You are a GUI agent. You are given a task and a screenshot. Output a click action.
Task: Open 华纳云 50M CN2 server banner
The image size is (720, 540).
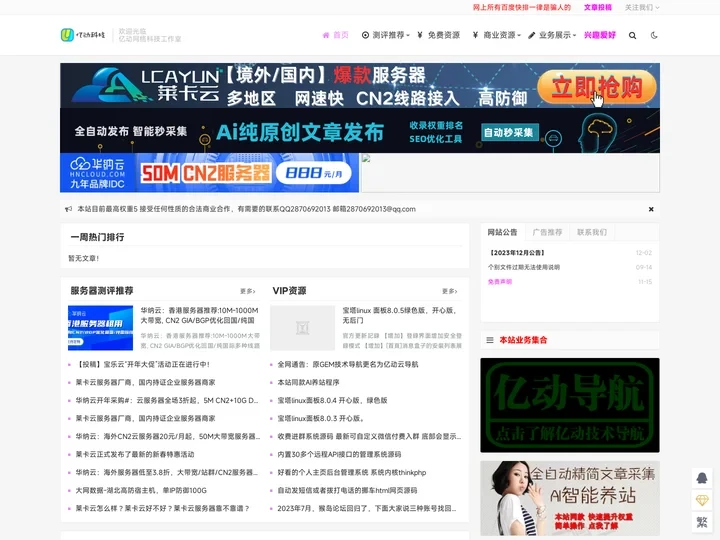209,173
